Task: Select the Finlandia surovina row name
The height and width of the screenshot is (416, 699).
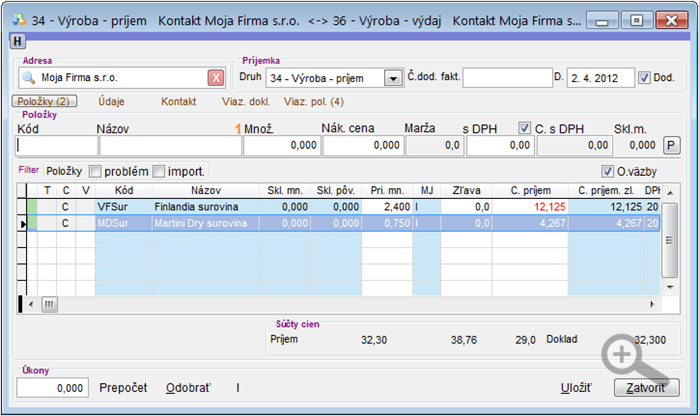Action: click(x=206, y=207)
